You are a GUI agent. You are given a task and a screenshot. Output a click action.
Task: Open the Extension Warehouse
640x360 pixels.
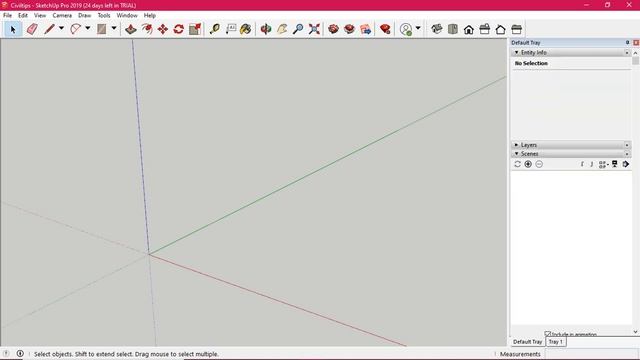click(349, 29)
